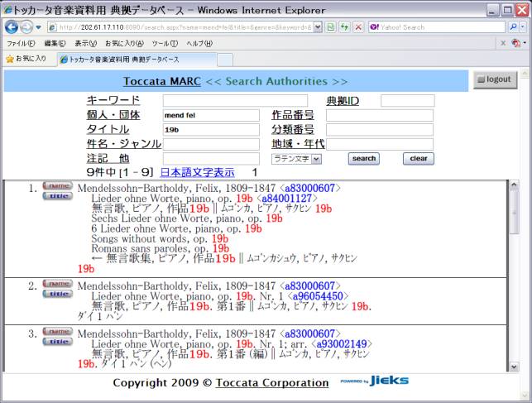Click the results list scroll-down arrow
Screen dimensions: 532x403
click(514, 367)
